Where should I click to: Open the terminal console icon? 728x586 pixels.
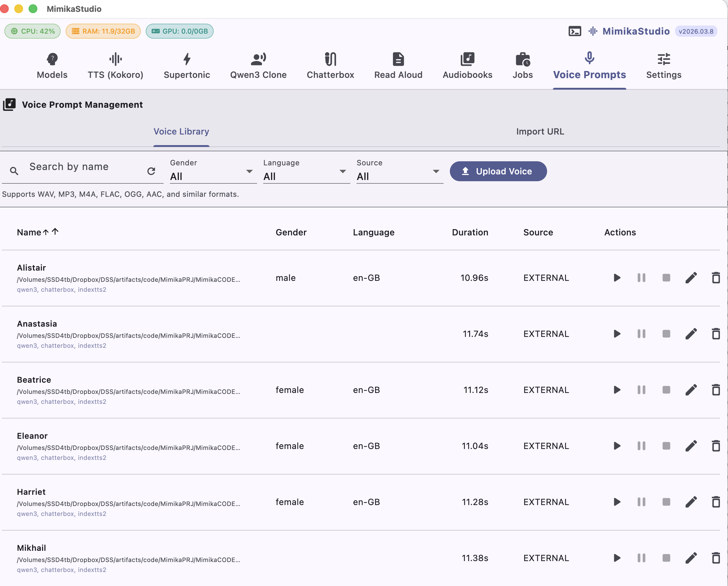click(x=574, y=31)
